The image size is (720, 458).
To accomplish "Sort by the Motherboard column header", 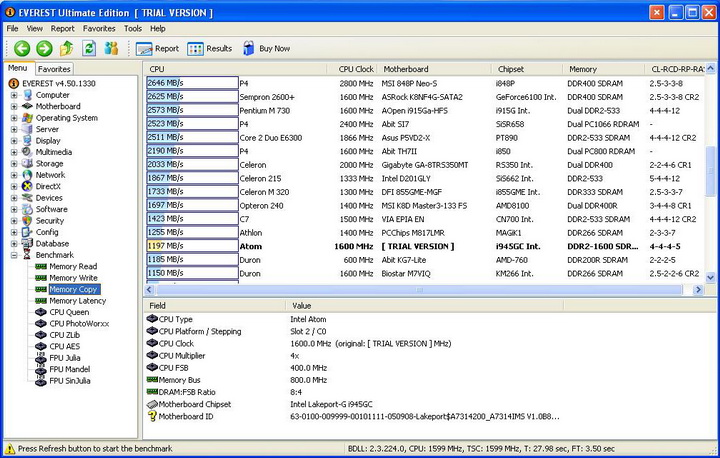I will click(434, 69).
